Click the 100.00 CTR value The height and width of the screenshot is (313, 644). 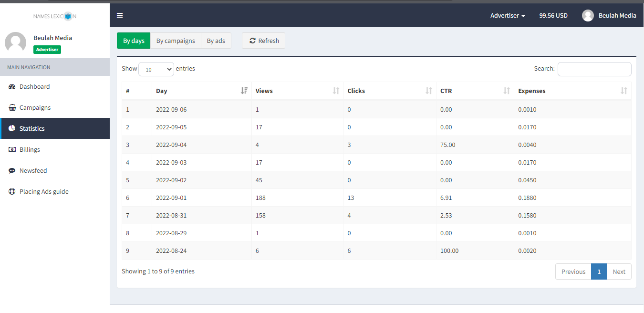(x=449, y=250)
